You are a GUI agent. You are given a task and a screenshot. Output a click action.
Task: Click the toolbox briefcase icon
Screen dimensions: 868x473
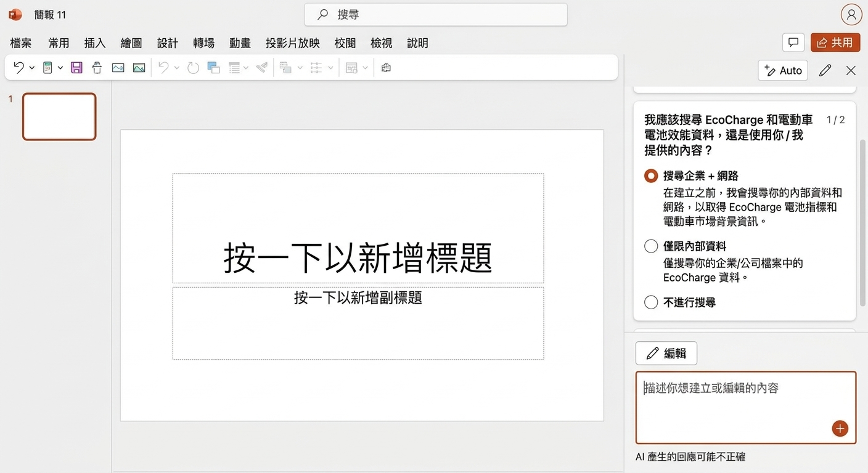coord(386,68)
